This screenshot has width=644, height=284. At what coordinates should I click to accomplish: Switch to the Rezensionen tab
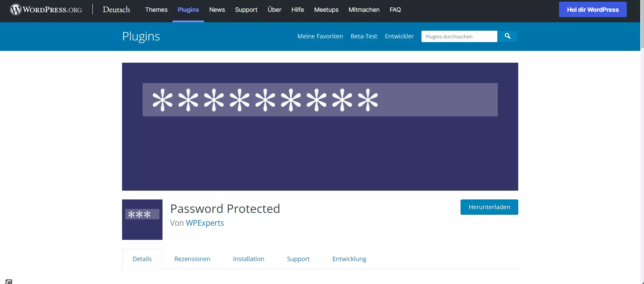[192, 259]
